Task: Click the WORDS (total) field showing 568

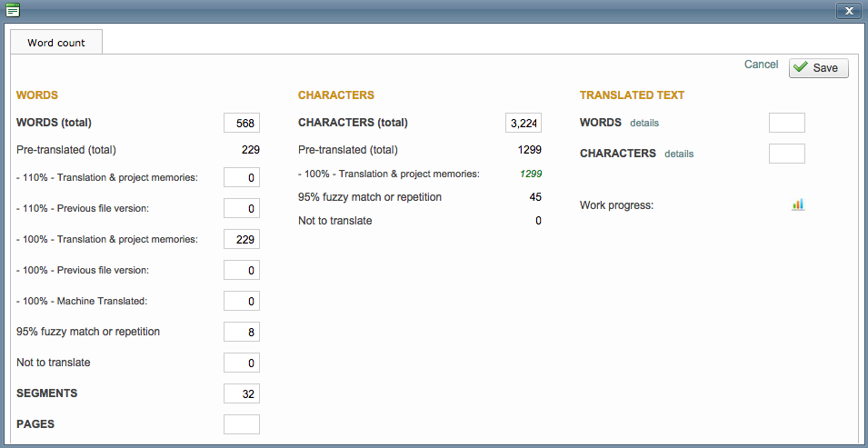Action: [242, 124]
